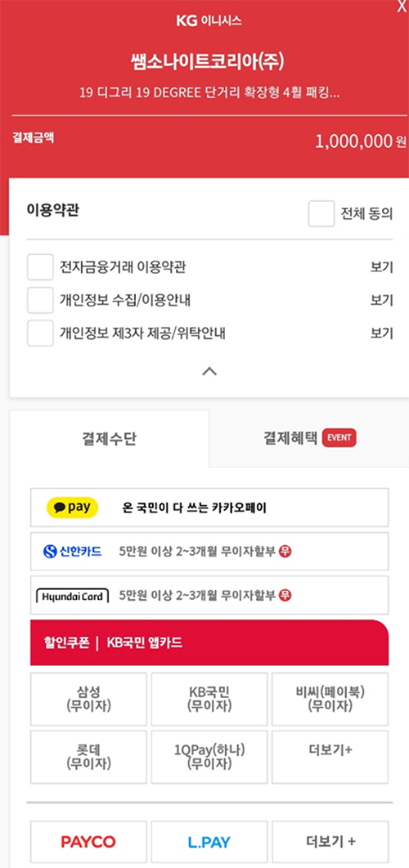Select PAYCO payment logo
This screenshot has width=409, height=868.
click(x=88, y=842)
